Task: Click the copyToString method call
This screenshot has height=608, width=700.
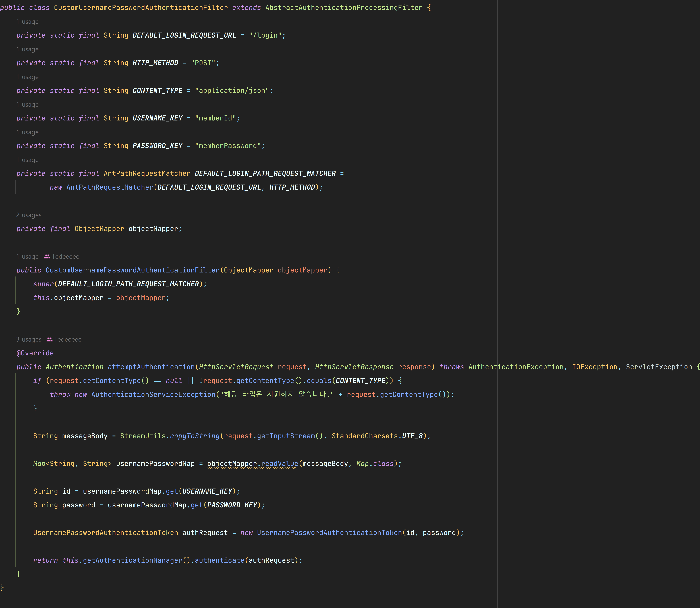Action: point(195,436)
